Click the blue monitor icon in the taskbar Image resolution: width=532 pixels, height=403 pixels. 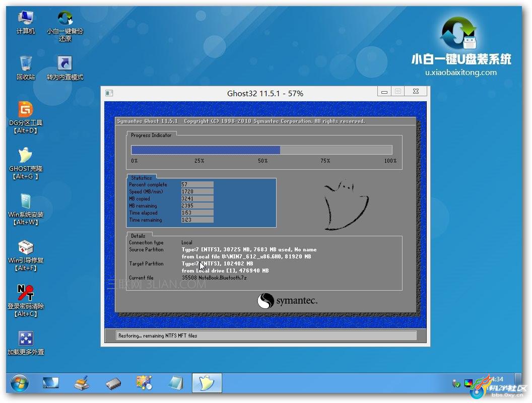pyautogui.click(x=51, y=383)
